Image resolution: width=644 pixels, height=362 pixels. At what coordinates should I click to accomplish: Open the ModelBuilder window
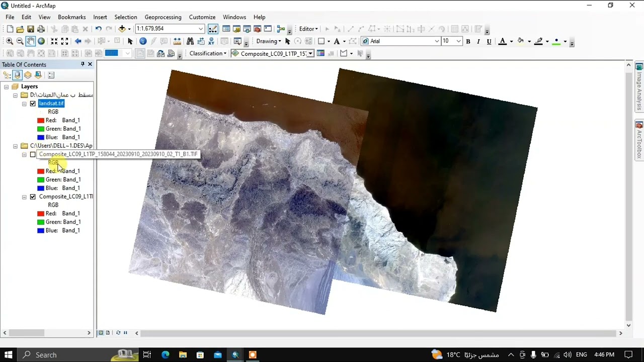tap(281, 29)
